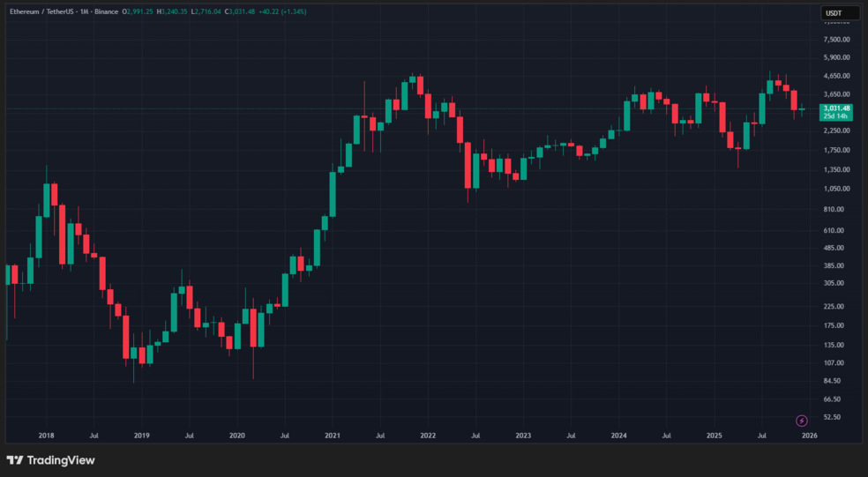Select the 2021 label on time axis

pyautogui.click(x=333, y=436)
